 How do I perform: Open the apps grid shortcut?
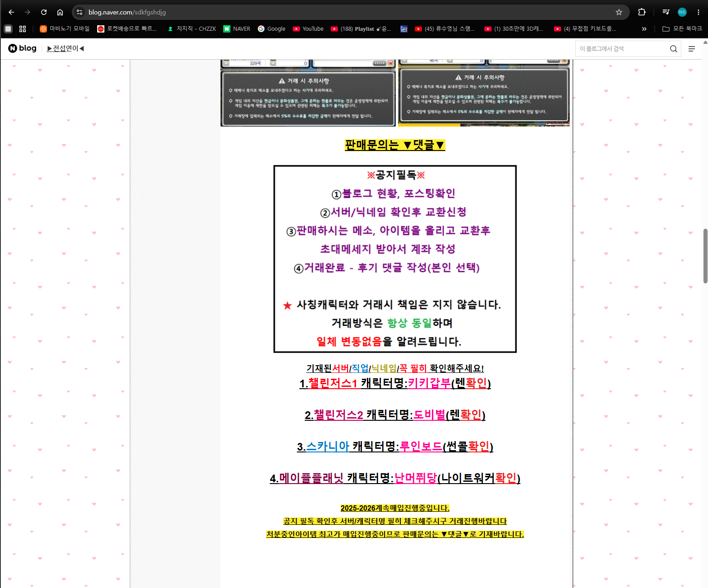(23, 29)
